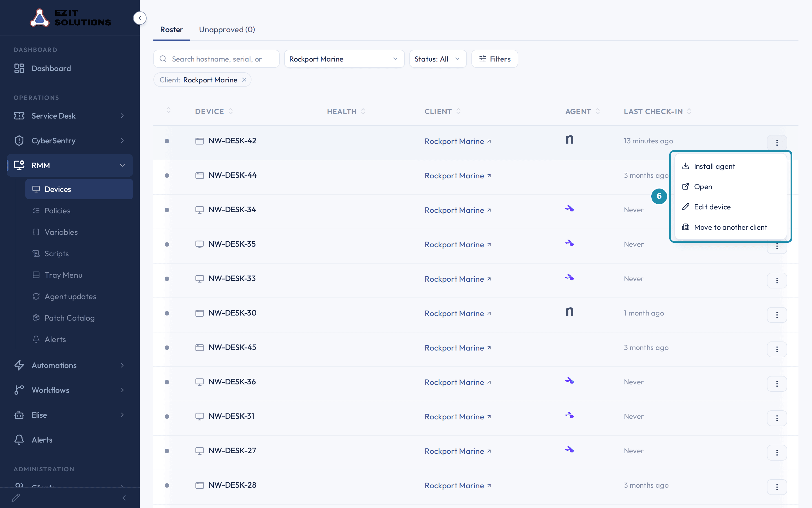812x508 pixels.
Task: Click the search hostname or serial field
Action: 217,59
